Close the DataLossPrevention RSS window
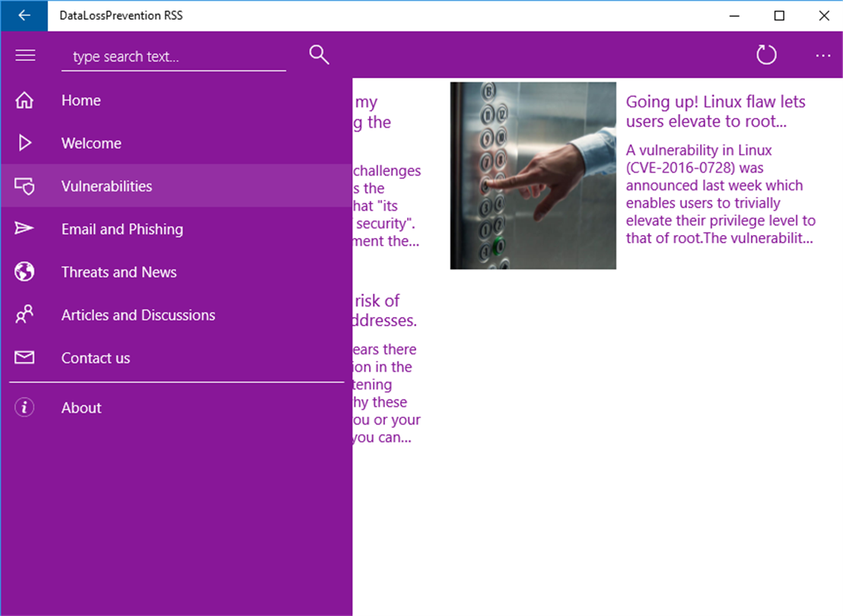Screen dimensions: 843x616 (824, 15)
